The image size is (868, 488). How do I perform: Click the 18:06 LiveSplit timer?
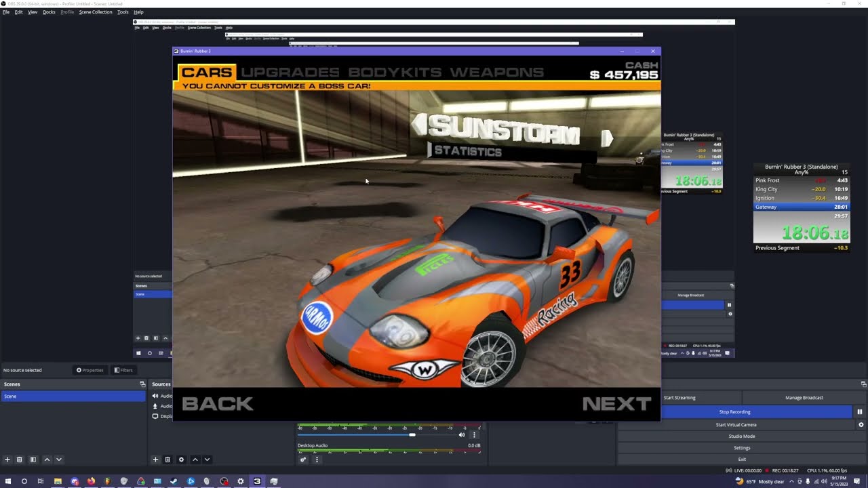[x=815, y=233]
